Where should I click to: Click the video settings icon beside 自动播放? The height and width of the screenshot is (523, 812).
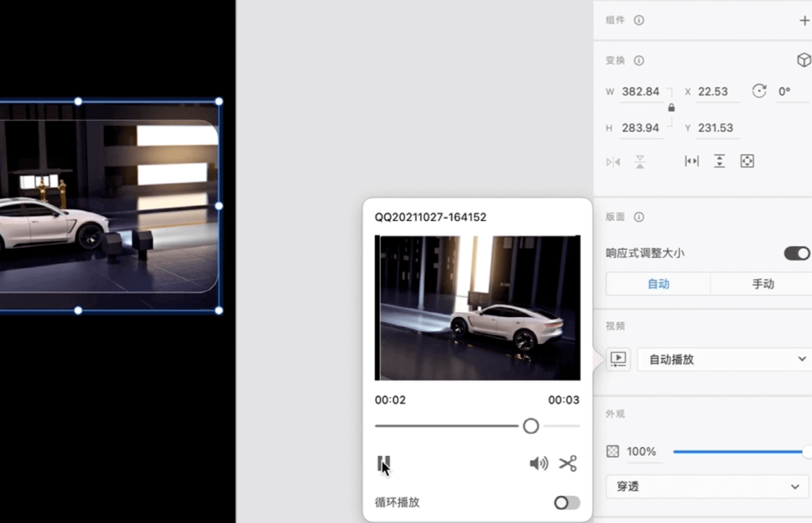(x=618, y=359)
